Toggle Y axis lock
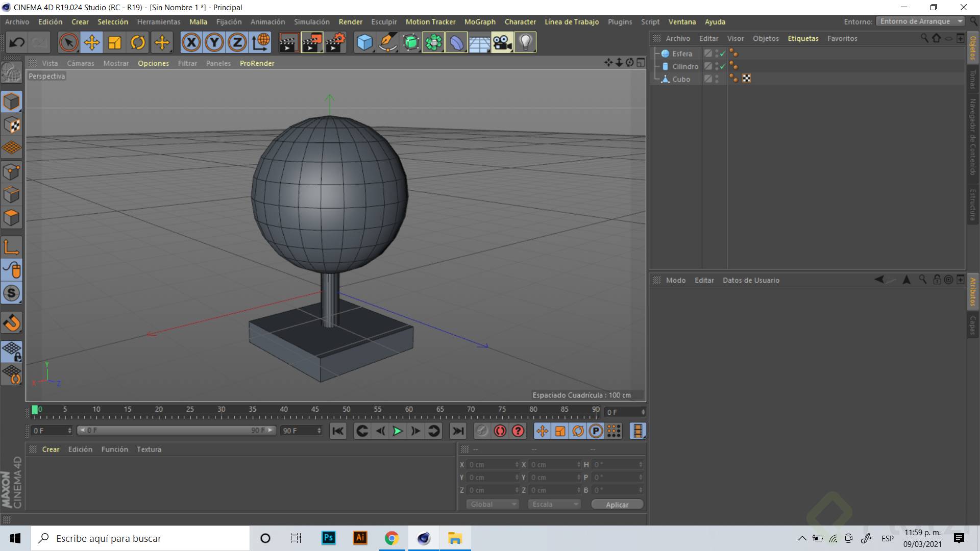980x551 pixels. [214, 42]
